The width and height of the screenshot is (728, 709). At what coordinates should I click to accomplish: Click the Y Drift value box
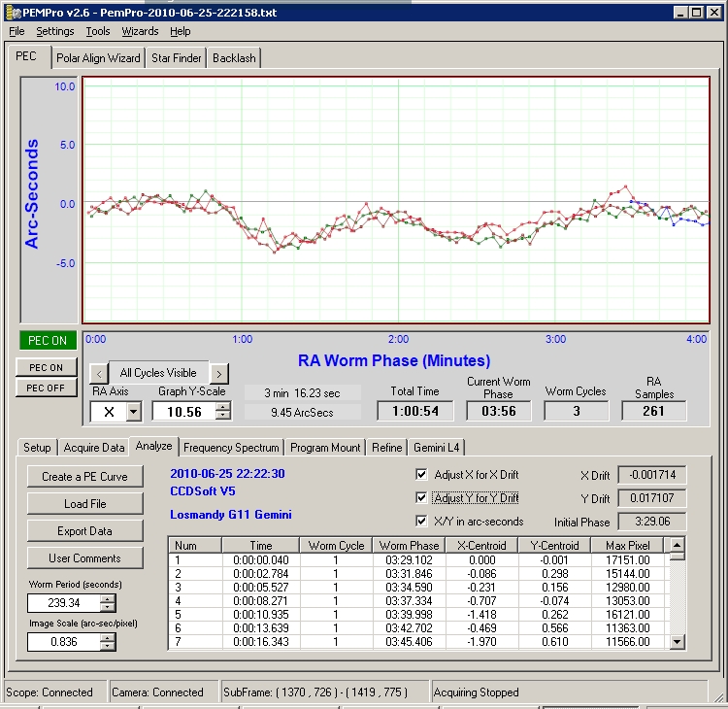(x=652, y=498)
